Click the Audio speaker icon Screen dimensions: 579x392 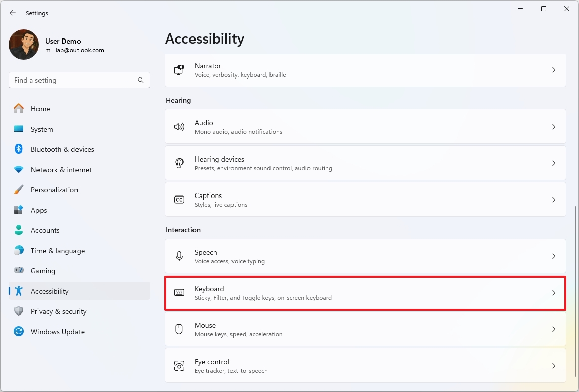pos(179,127)
